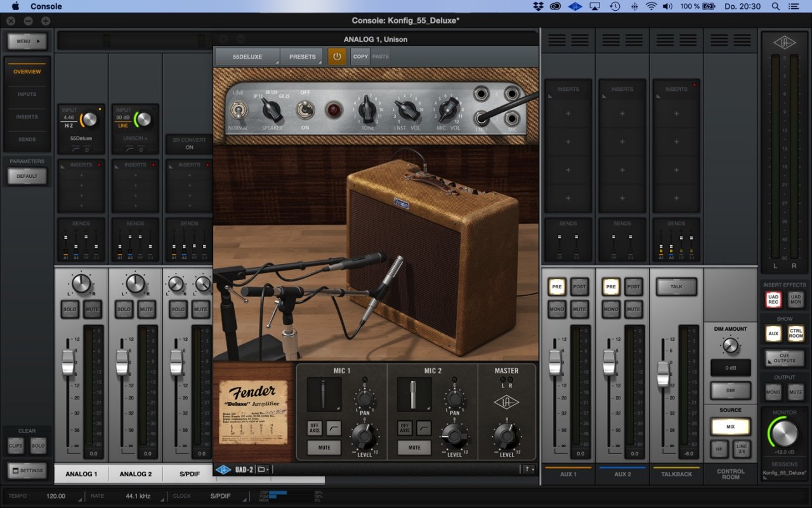Click the UA logo in plugin footer
Viewport: 812px width, 508px height.
click(223, 469)
